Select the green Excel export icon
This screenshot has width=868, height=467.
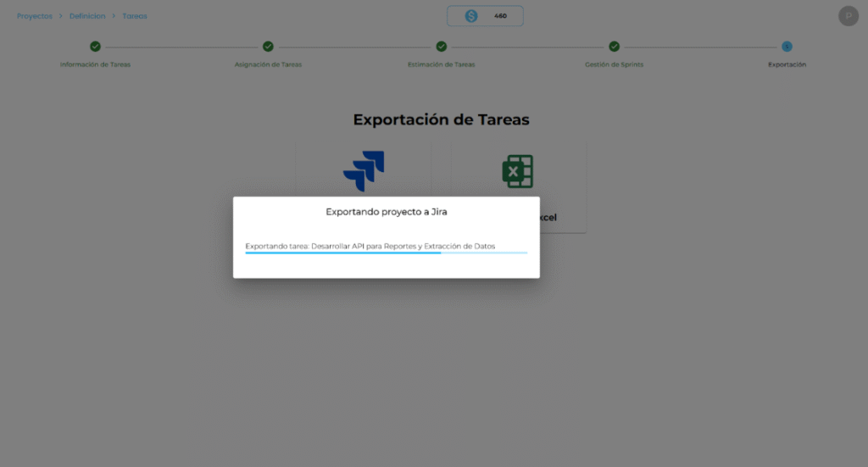517,171
